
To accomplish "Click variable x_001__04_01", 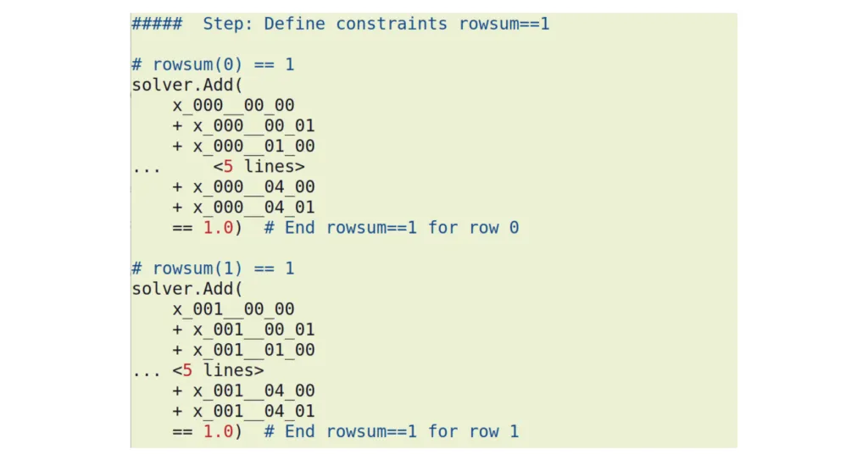I will 253,411.
